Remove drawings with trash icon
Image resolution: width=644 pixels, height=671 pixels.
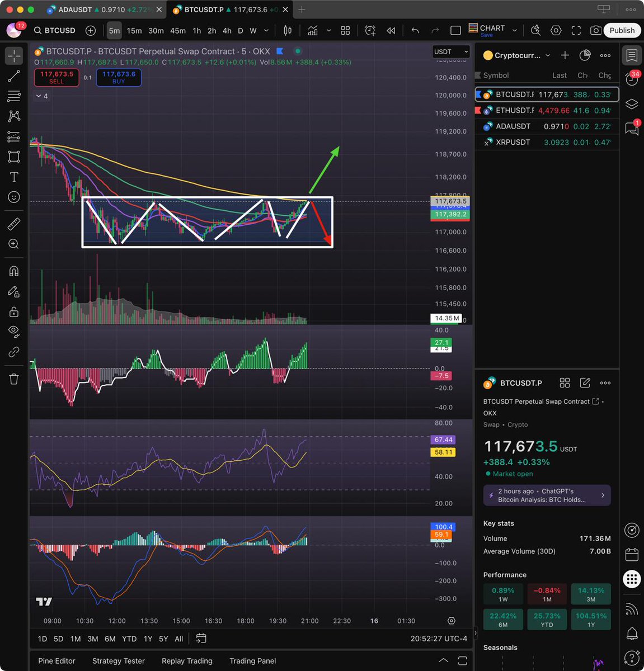[14, 379]
